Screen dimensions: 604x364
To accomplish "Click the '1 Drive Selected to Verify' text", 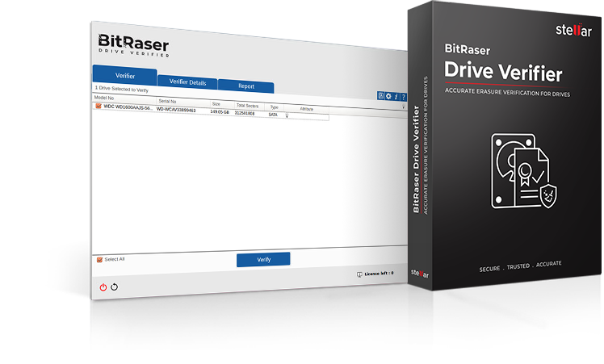I will [x=122, y=89].
